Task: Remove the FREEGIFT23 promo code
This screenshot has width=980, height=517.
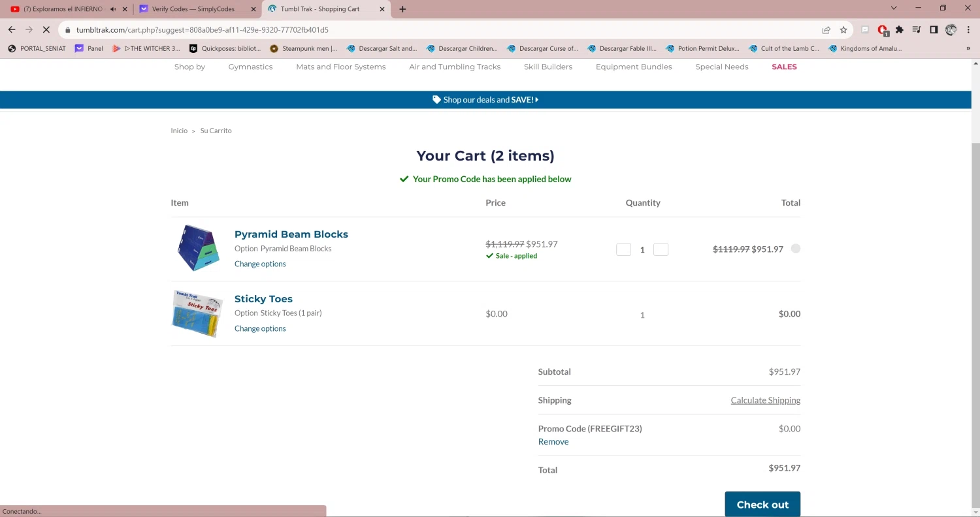Action: coord(553,442)
